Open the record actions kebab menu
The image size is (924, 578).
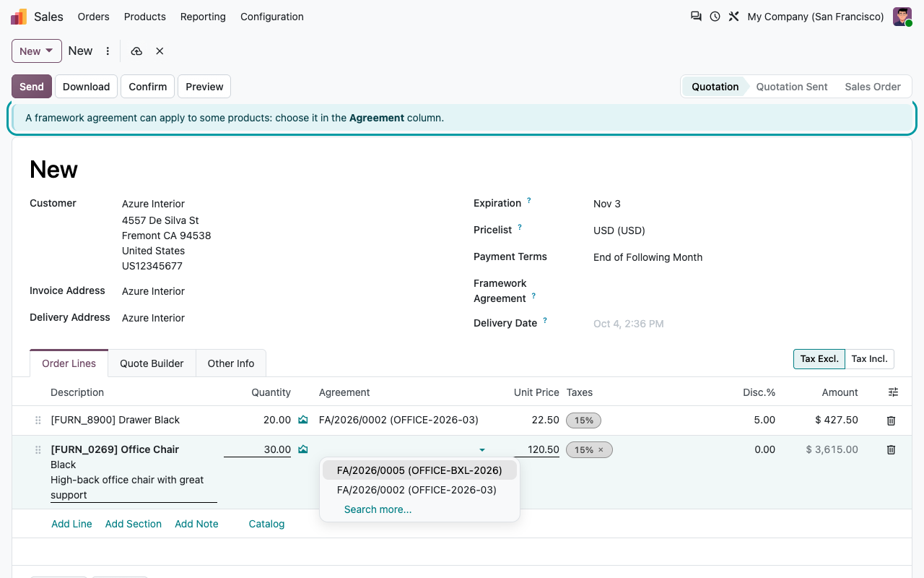pos(108,51)
